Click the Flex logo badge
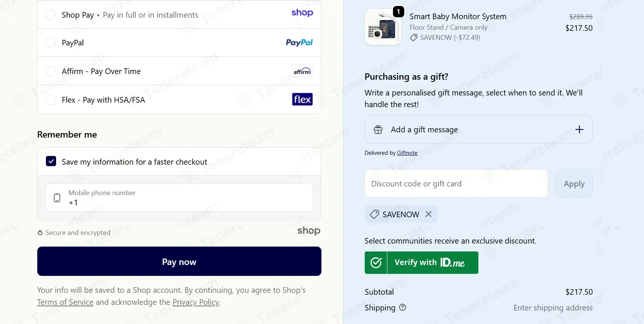644x324 pixels. 302,99
